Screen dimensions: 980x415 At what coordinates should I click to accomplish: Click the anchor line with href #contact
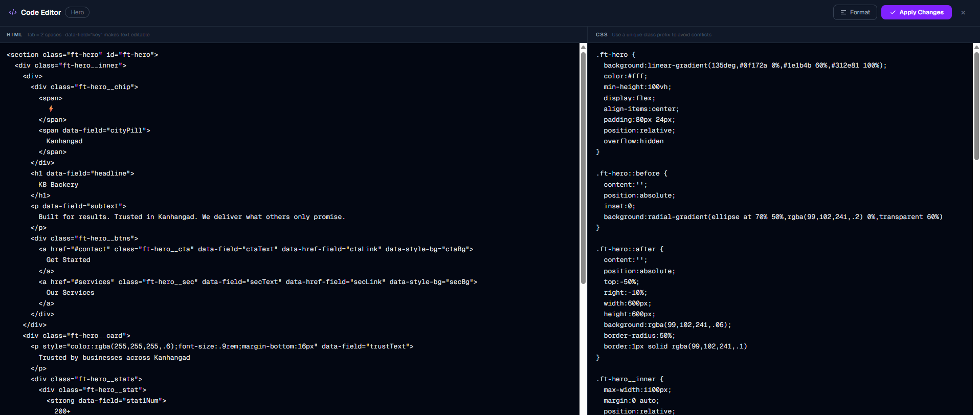coord(256,249)
